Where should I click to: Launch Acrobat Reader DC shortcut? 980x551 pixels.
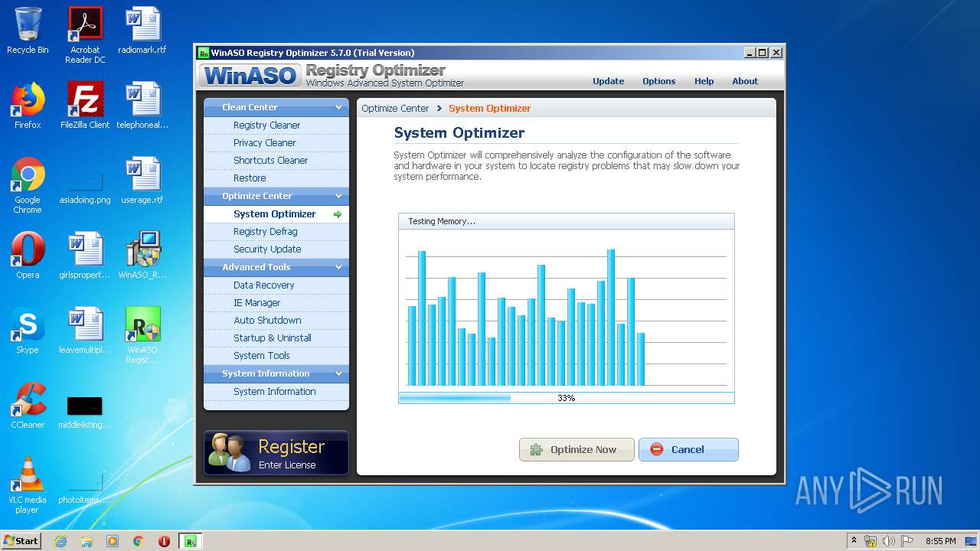click(x=85, y=35)
